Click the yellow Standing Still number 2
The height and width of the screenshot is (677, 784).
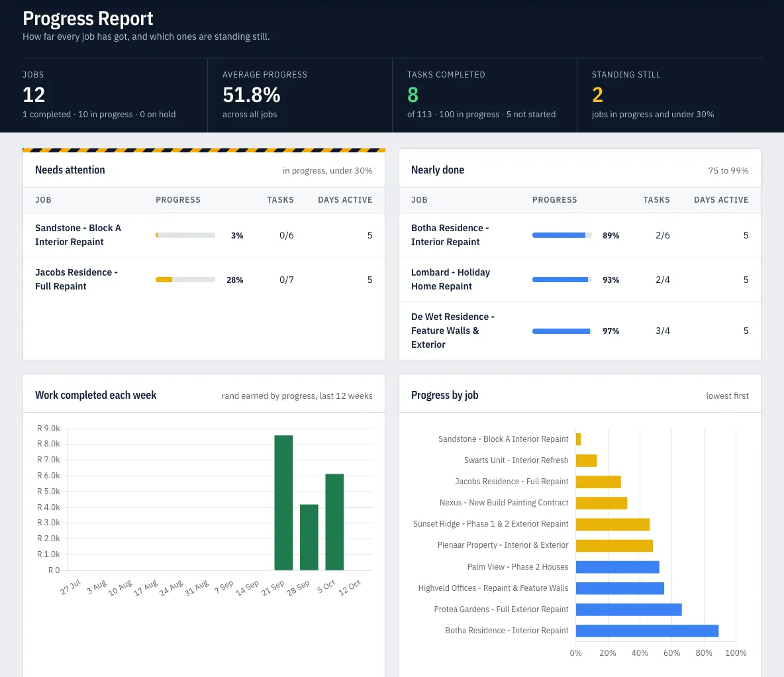click(597, 95)
